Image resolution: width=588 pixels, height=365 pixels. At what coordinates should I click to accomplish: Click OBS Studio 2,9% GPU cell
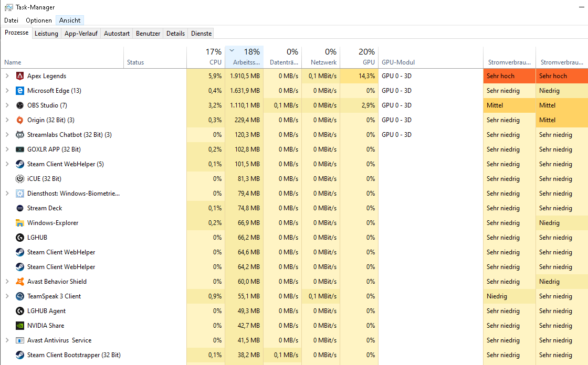359,105
